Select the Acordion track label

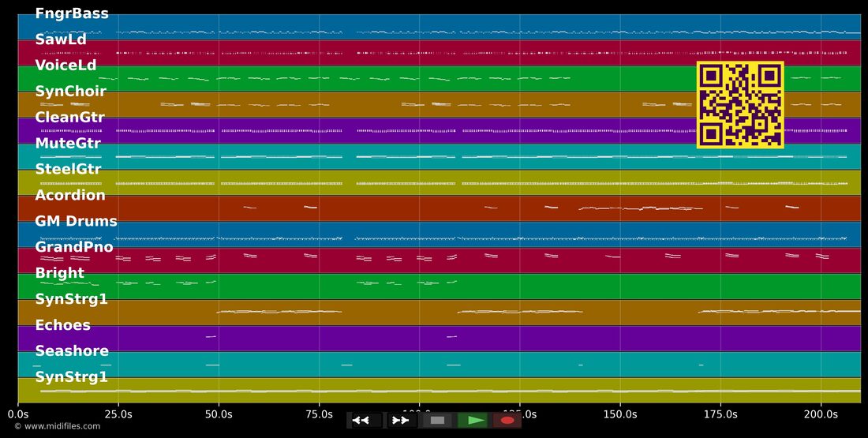click(x=70, y=195)
